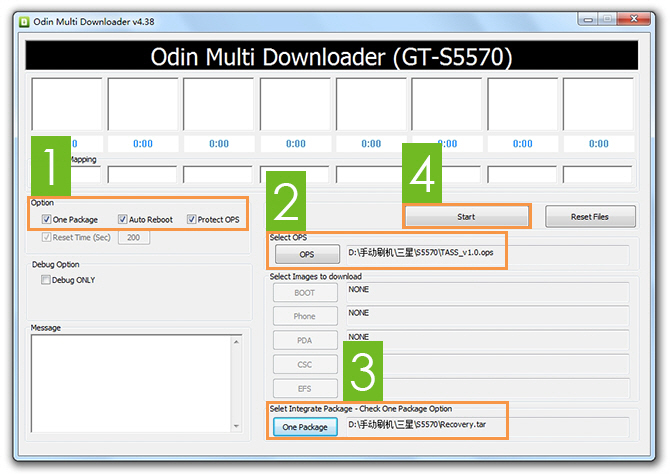The height and width of the screenshot is (474, 670).
Task: Toggle the Auto Reboot checkbox
Action: 122,219
